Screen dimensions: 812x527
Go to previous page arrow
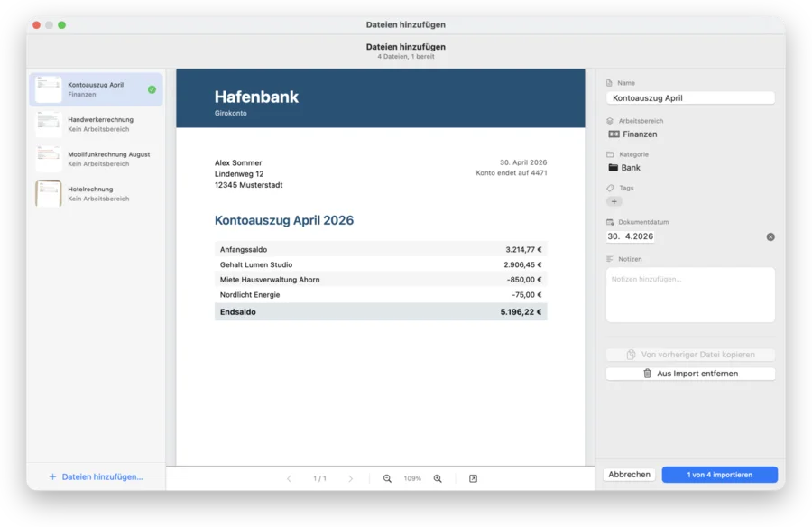pos(289,478)
